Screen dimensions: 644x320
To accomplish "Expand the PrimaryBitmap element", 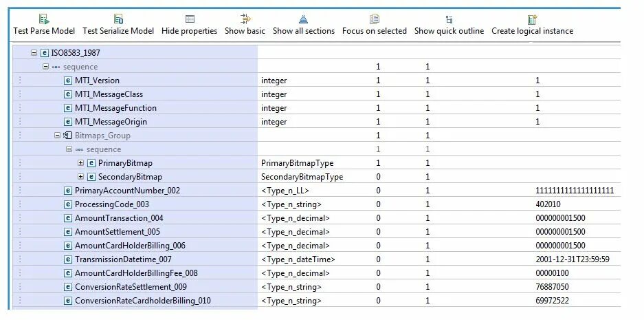I will click(x=81, y=163).
